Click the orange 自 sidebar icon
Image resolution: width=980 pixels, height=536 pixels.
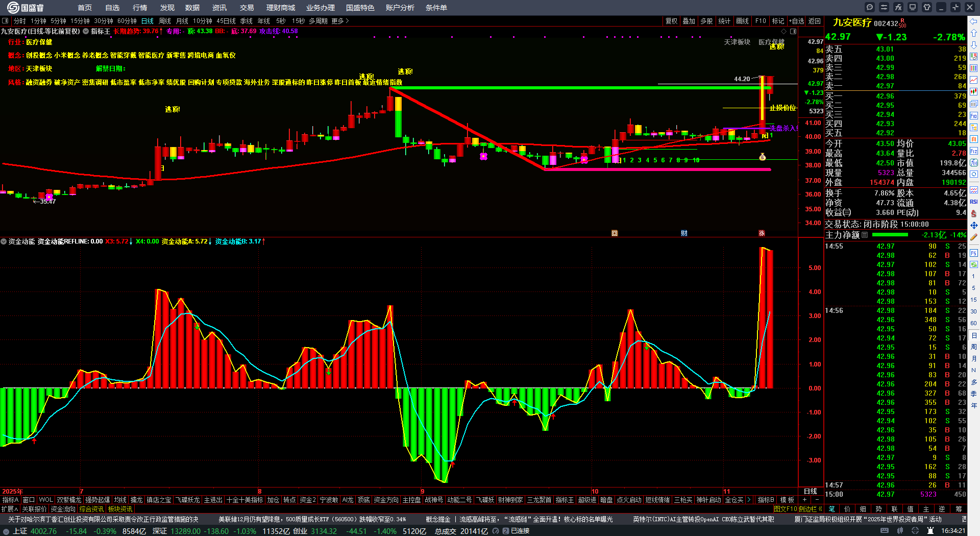pos(974,139)
